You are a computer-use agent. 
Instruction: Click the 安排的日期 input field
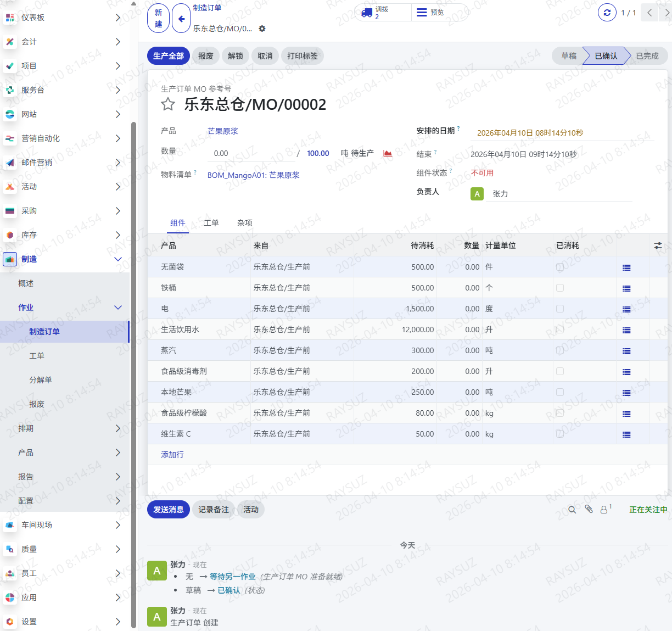tap(562, 133)
